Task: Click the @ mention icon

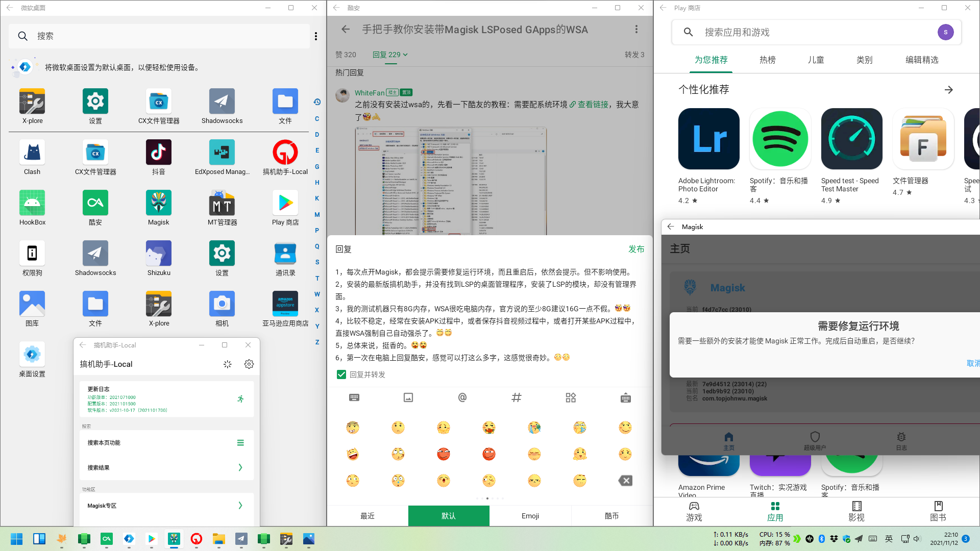Action: pyautogui.click(x=462, y=398)
